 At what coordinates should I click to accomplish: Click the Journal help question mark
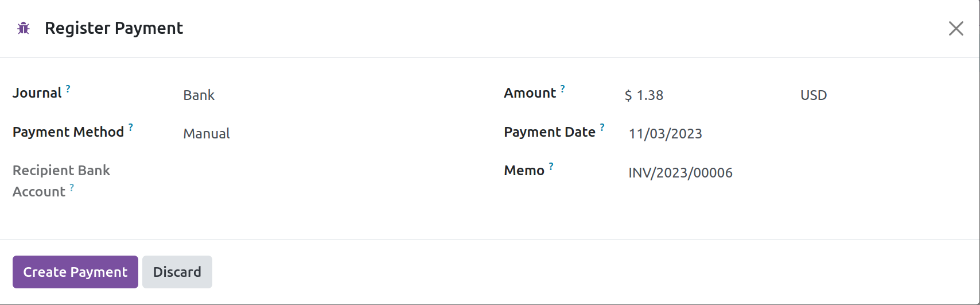click(x=68, y=88)
